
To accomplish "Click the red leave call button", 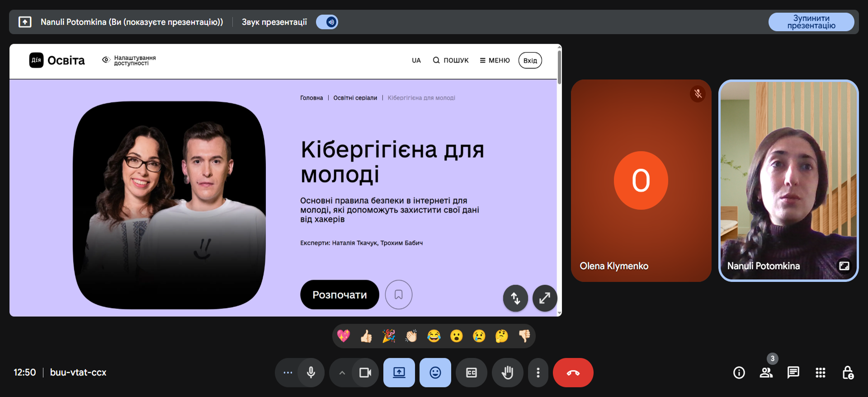I will 573,373.
